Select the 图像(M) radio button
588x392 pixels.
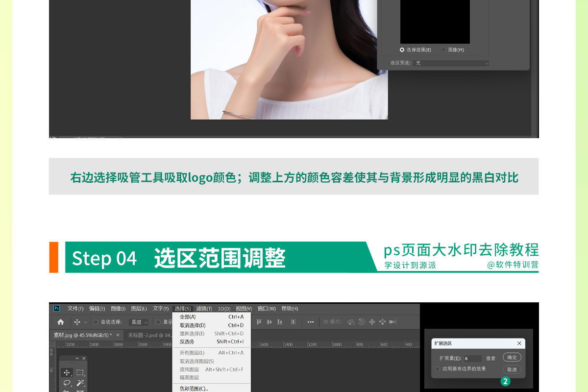tap(443, 49)
